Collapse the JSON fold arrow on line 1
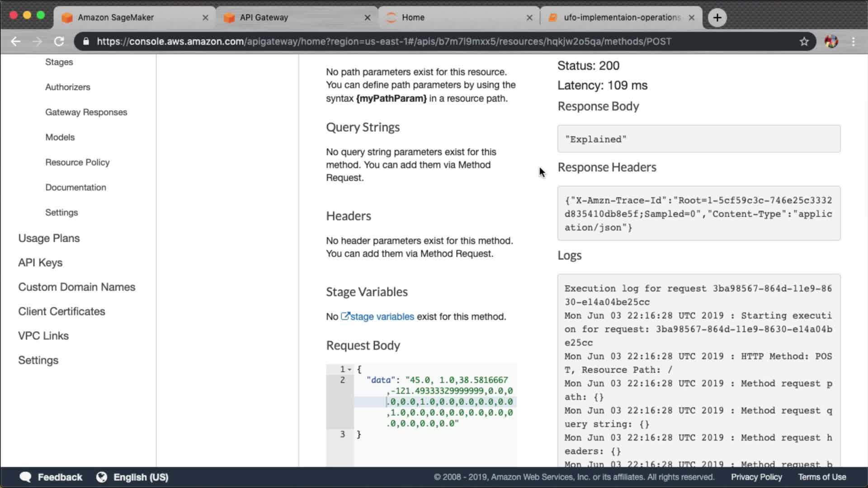 [349, 370]
